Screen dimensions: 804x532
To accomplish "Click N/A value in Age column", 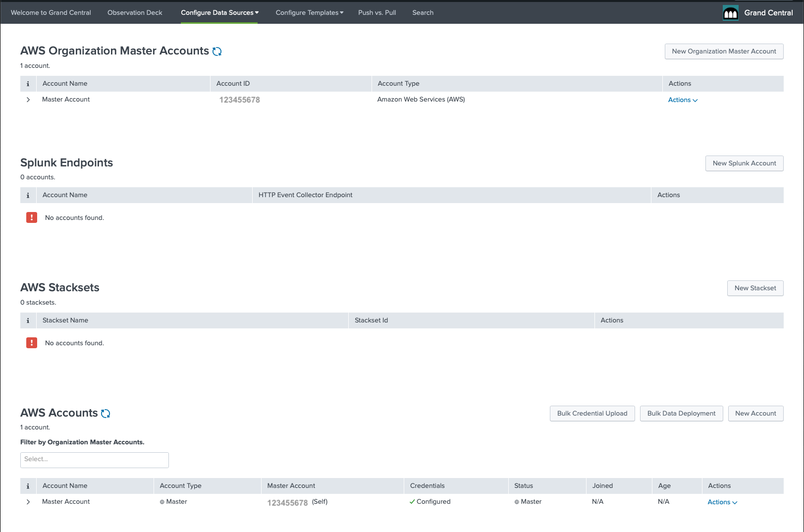I will pos(663,502).
